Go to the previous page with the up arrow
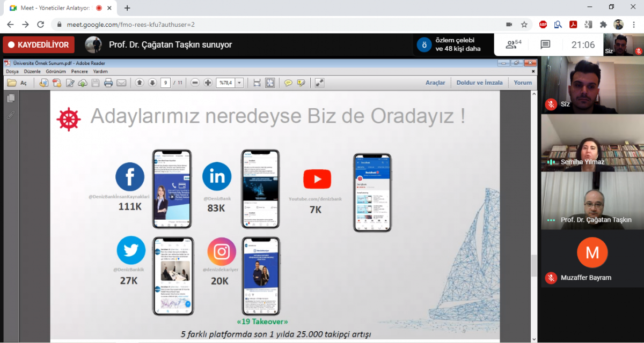This screenshot has width=644, height=343. coord(140,83)
